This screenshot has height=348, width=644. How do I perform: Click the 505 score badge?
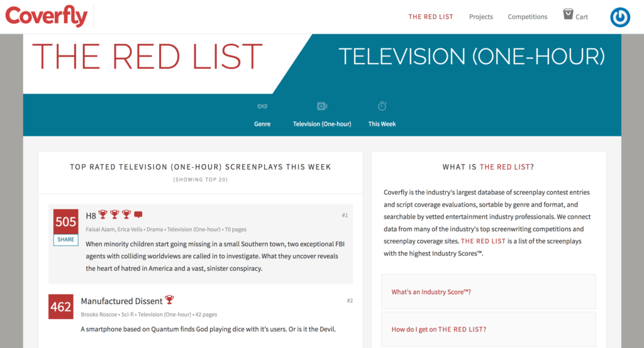pyautogui.click(x=65, y=222)
